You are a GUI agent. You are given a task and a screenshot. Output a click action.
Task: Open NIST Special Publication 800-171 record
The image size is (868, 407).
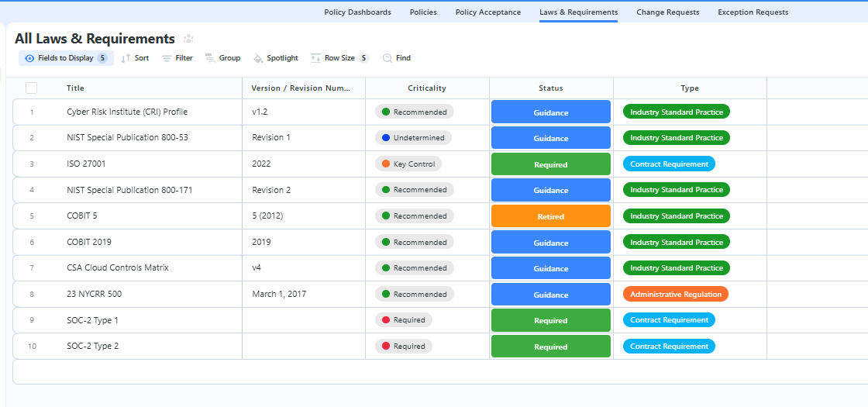pyautogui.click(x=129, y=190)
